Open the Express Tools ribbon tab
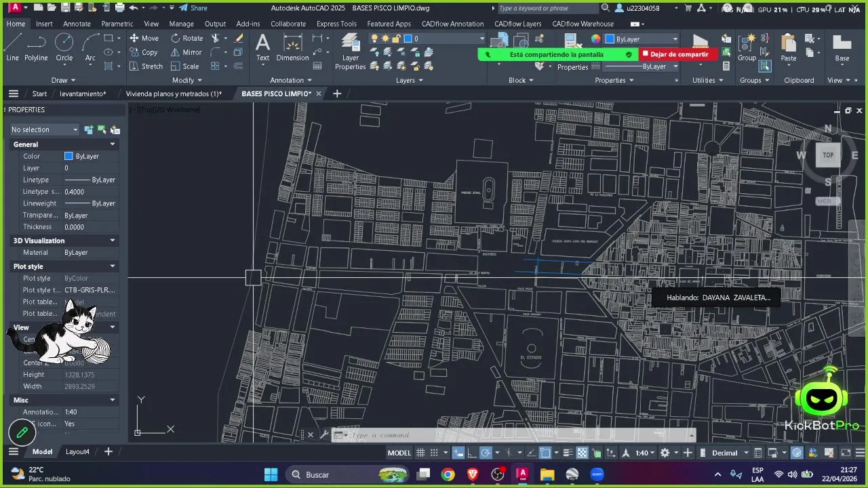Screen dimensions: 868x488 (x=336, y=24)
